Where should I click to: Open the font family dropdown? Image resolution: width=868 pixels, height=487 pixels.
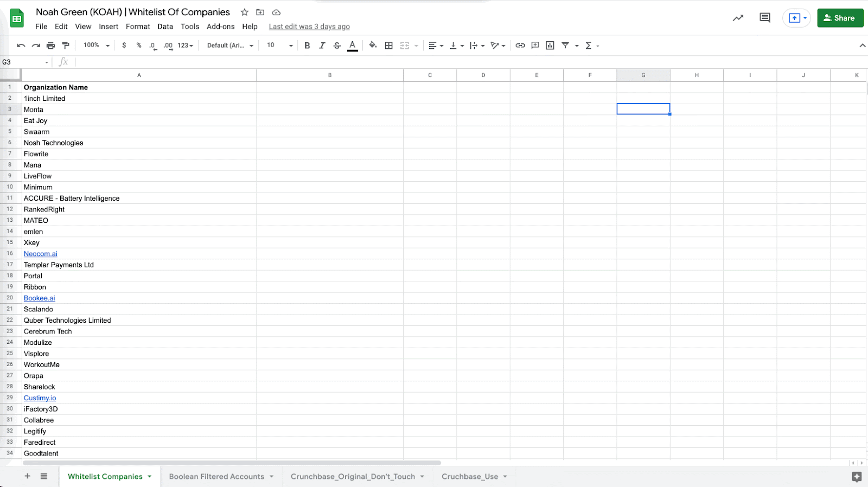230,46
